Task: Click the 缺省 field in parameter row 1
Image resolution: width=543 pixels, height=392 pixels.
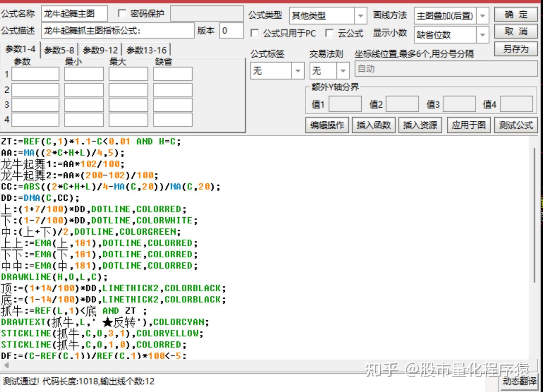Action: tap(173, 74)
